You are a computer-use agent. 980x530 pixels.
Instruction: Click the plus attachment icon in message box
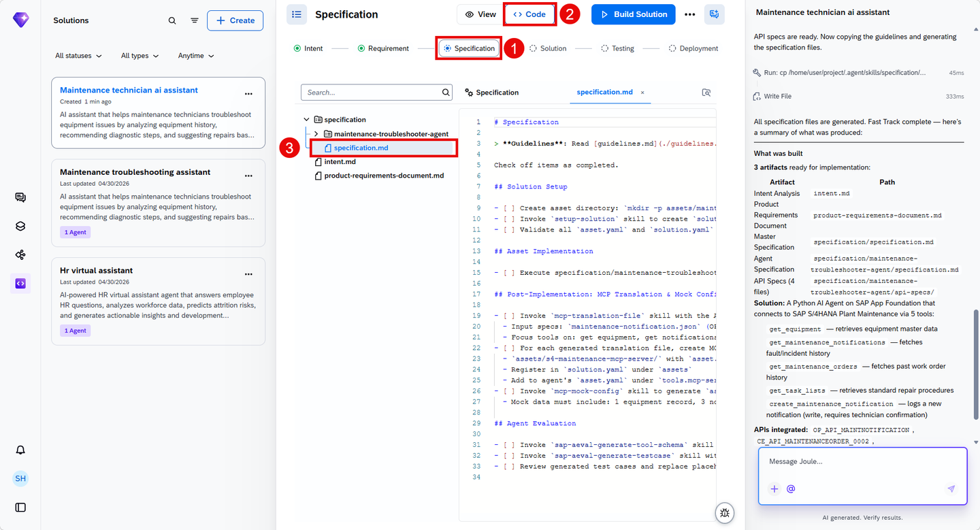coord(774,488)
